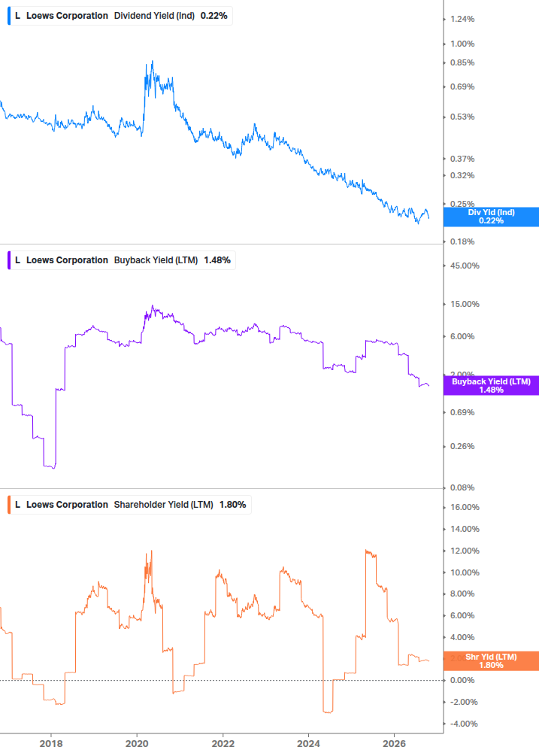The image size is (539, 756).
Task: Click the -2.00% shareholder yield axis value
Action: [464, 702]
